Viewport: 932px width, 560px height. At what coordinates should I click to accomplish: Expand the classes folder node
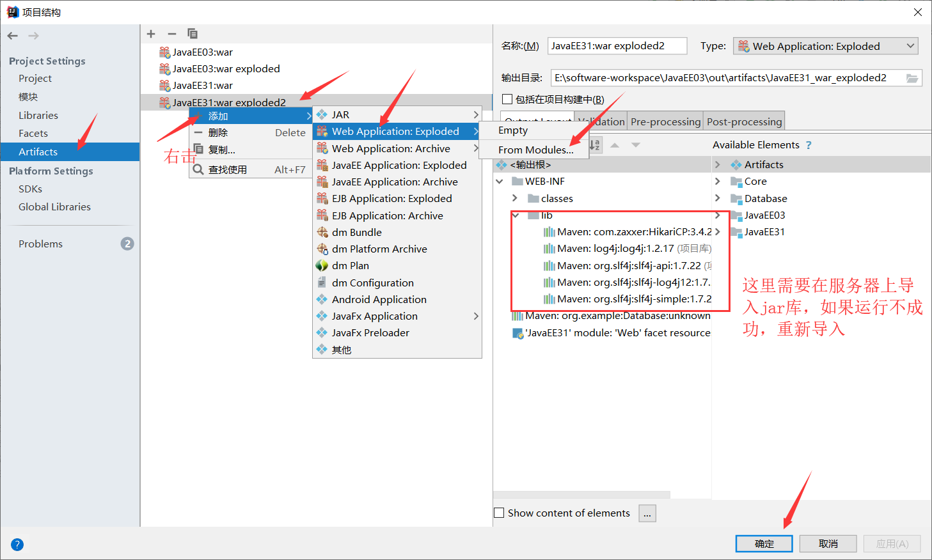[515, 198]
